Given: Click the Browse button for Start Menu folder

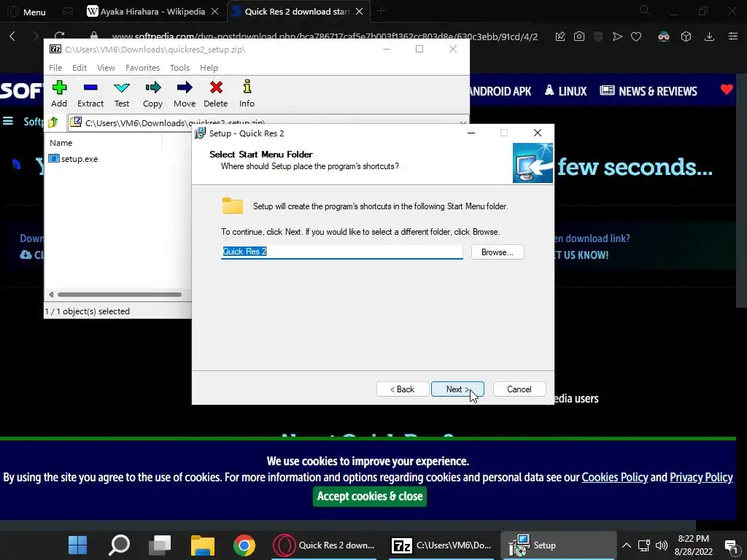Looking at the screenshot, I should (498, 252).
